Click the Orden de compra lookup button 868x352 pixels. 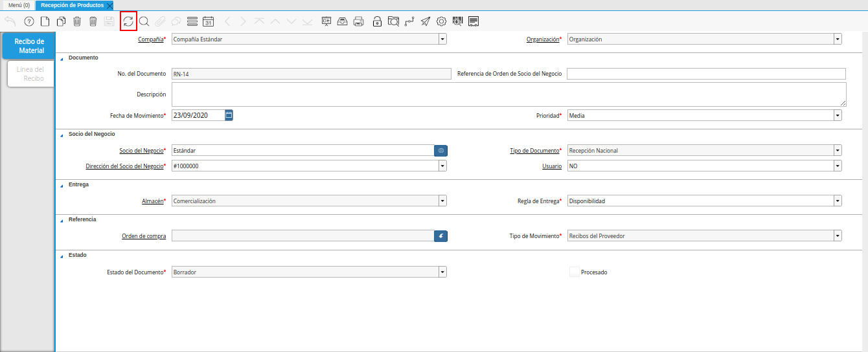tap(440, 236)
